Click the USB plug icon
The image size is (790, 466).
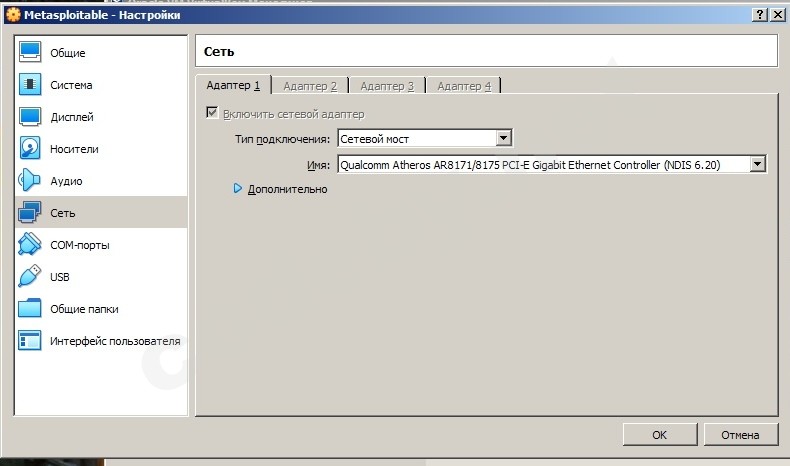[30, 276]
